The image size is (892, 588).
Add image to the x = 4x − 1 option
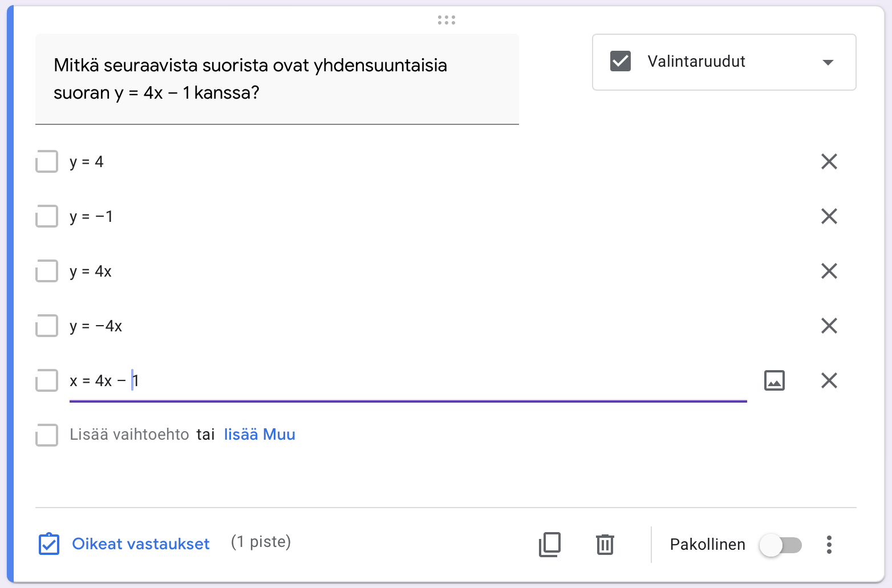[x=774, y=380]
